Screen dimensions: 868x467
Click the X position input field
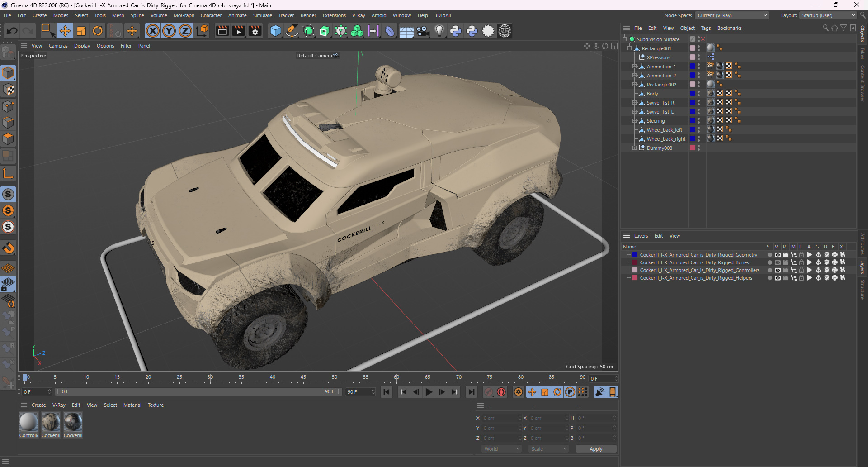501,418
